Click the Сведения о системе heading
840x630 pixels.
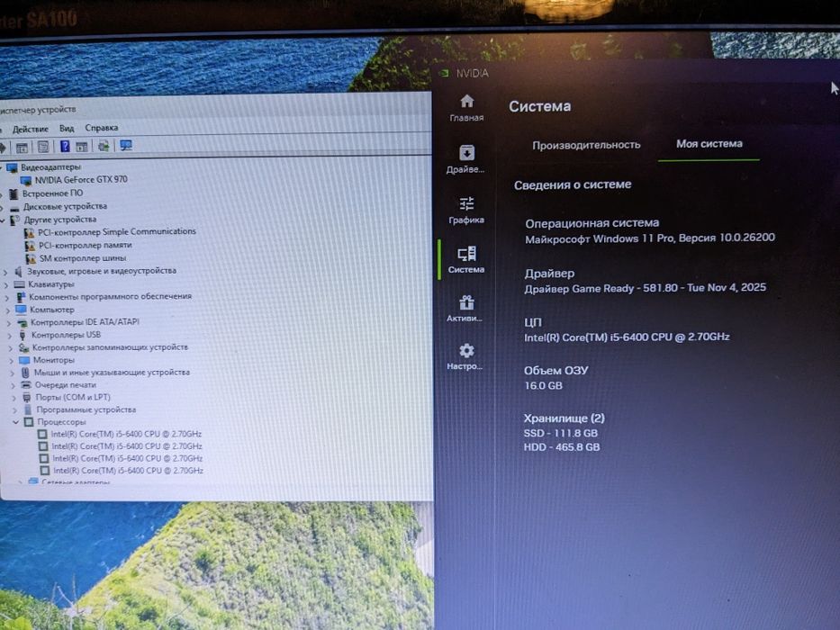click(573, 184)
